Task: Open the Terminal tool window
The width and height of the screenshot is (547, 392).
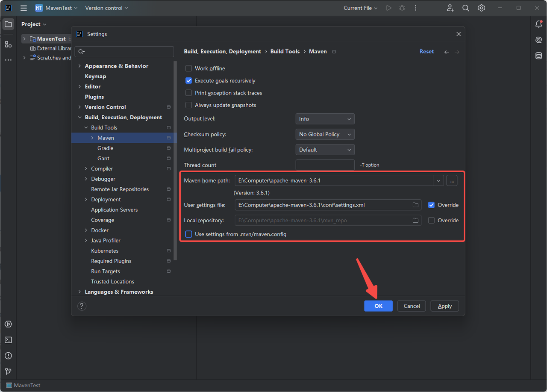Action: pos(8,340)
